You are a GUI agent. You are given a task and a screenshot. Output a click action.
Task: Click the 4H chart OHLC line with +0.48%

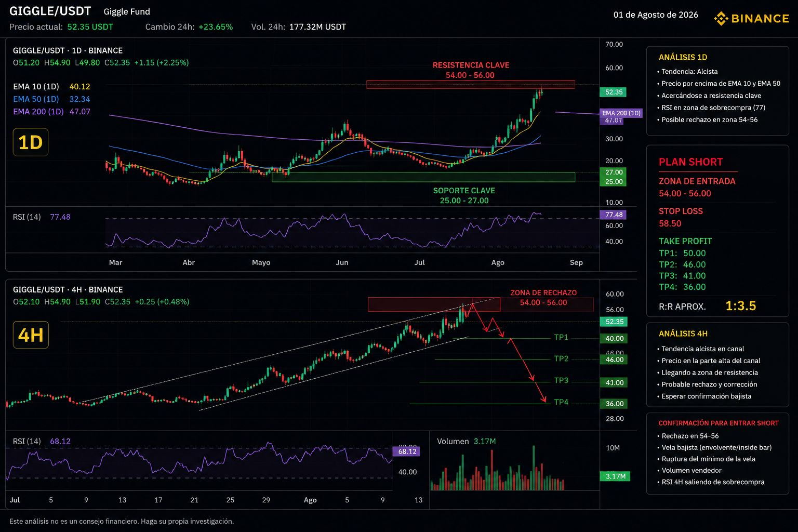tap(101, 302)
